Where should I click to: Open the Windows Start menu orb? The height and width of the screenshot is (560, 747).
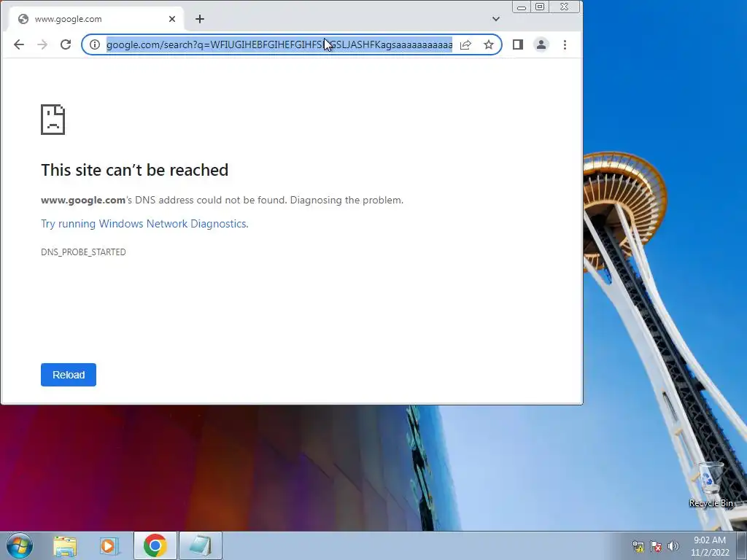[20, 545]
